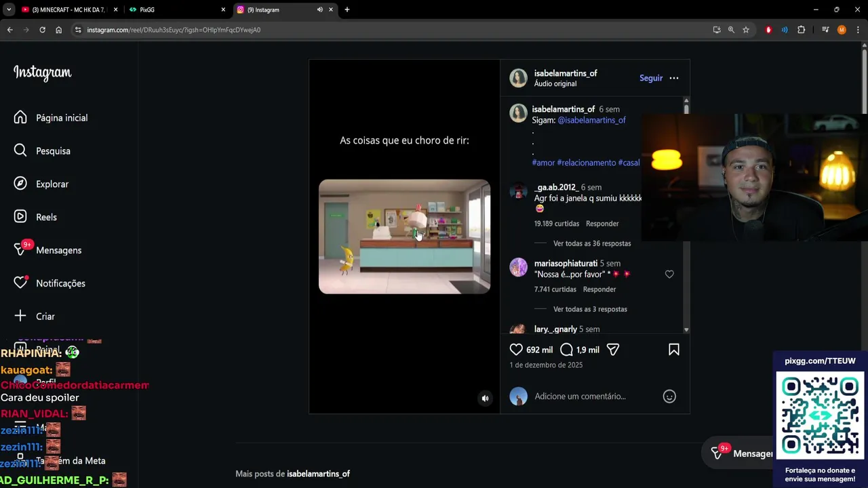The height and width of the screenshot is (488, 868).
Task: Open the emoji picker in comment box
Action: 669,396
